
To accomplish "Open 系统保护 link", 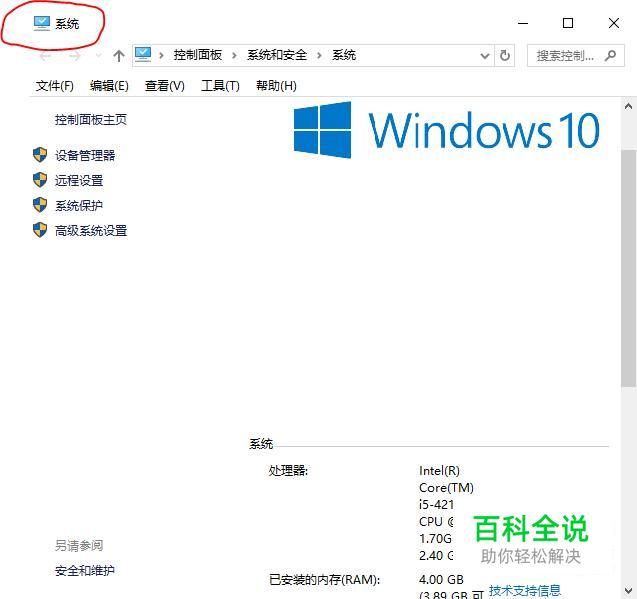I will point(79,206).
